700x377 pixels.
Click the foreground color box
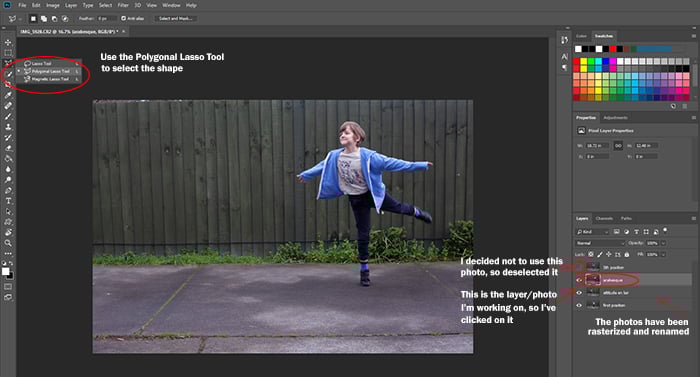[x=5, y=272]
